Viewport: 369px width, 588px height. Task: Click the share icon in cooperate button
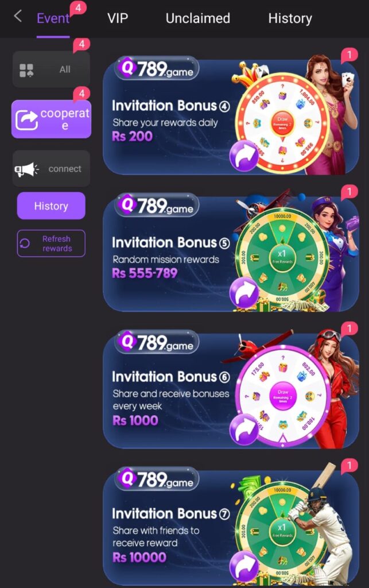(x=26, y=119)
